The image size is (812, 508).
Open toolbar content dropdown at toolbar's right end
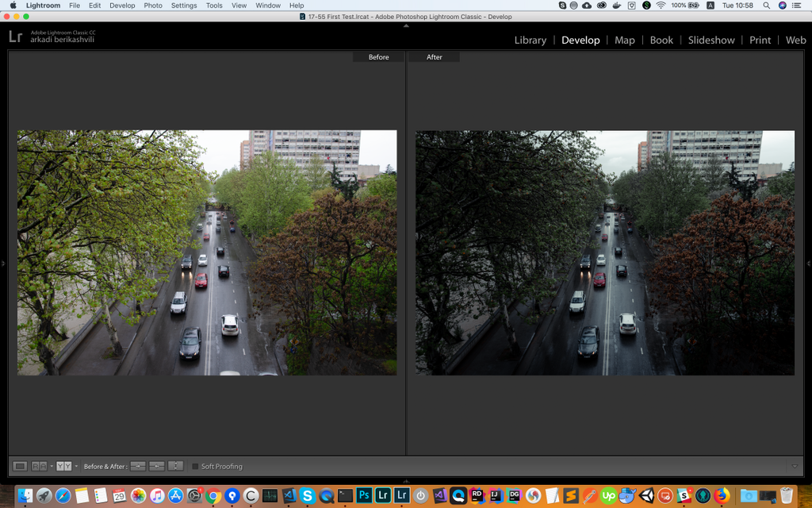[x=795, y=467]
